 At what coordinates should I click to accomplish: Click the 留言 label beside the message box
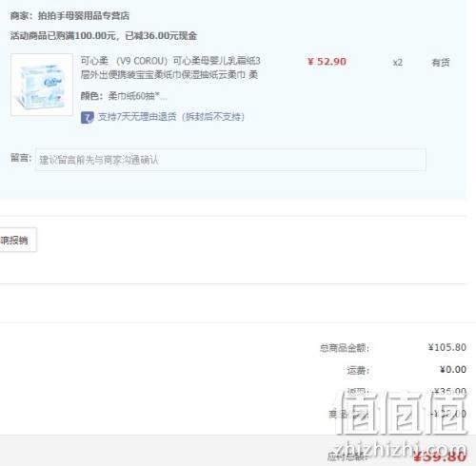click(21, 158)
